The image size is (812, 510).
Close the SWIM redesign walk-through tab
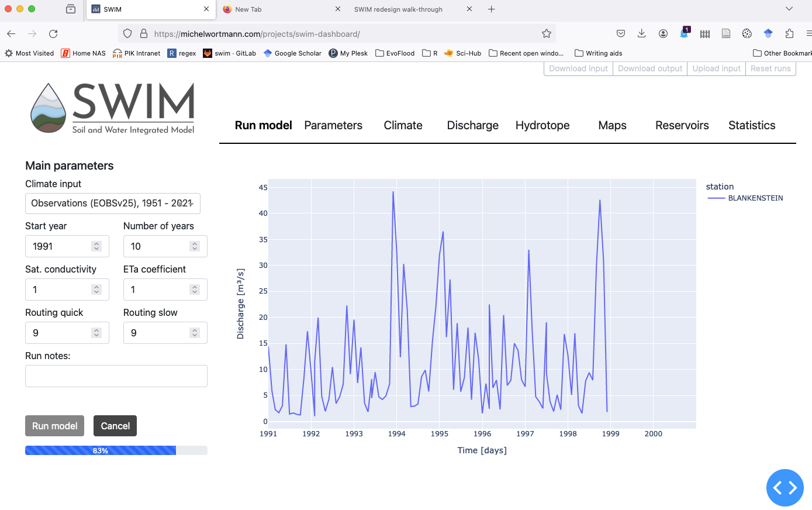[x=469, y=9]
